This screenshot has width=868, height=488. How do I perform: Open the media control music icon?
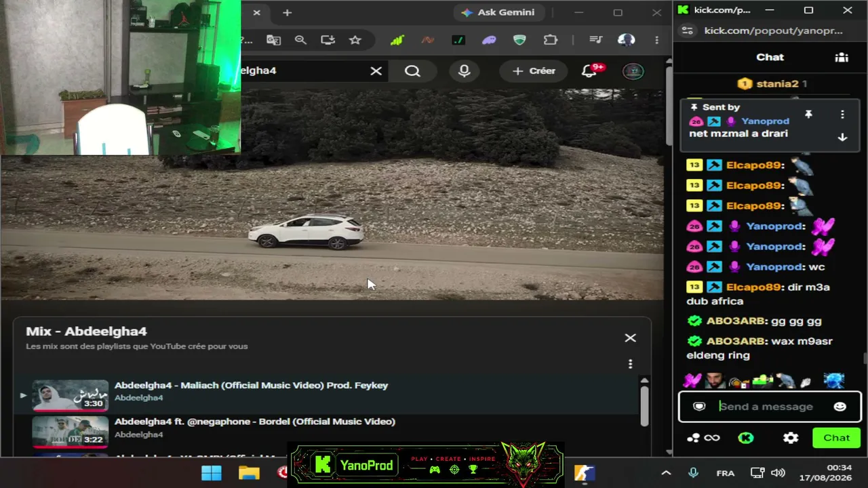[x=595, y=40]
